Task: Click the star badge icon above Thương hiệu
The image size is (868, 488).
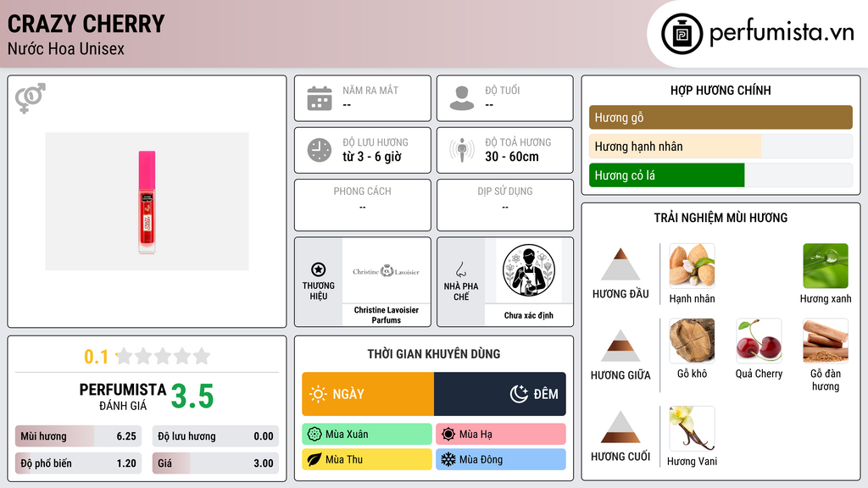Action: point(319,269)
